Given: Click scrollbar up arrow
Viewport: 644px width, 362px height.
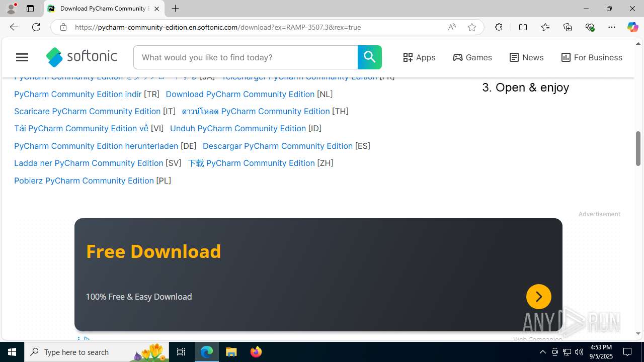Looking at the screenshot, I should click(638, 44).
